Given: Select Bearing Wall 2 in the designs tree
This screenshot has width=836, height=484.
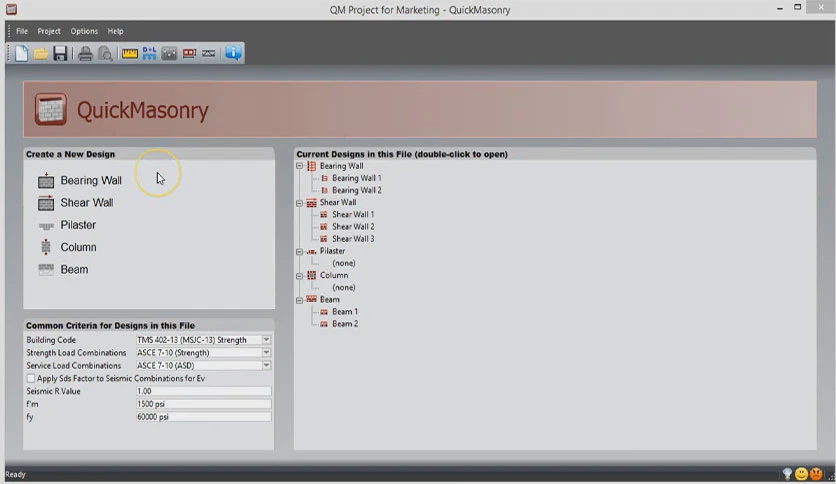Looking at the screenshot, I should 356,190.
